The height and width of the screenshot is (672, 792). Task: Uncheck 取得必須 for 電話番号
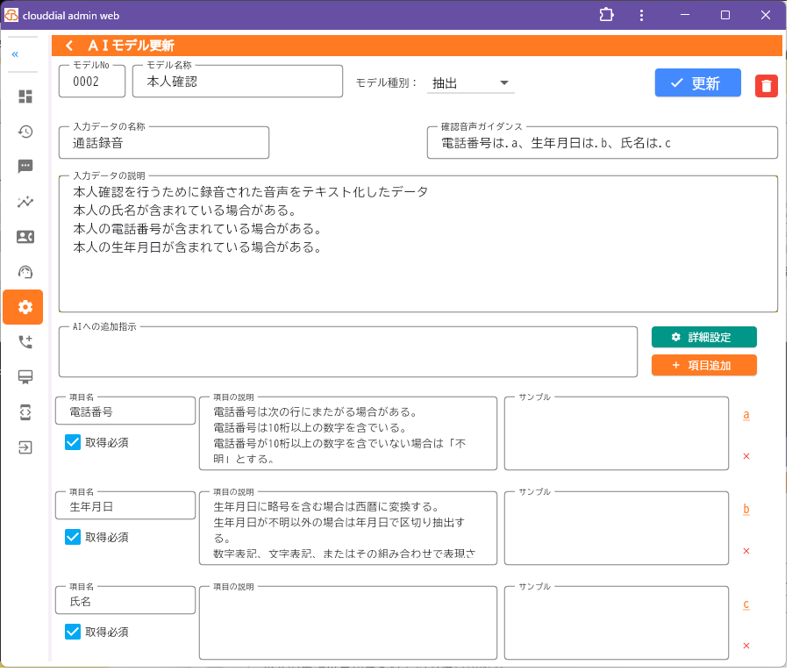click(x=73, y=442)
